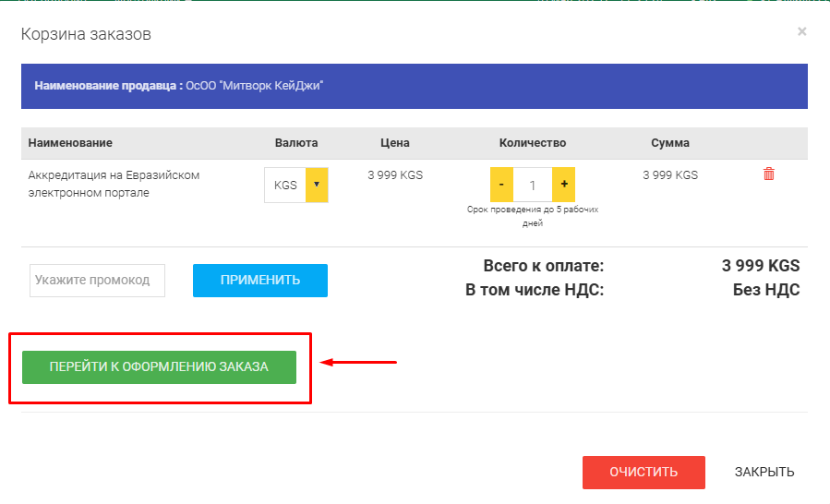Decrease quantity with the minus button
830x504 pixels.
(501, 185)
